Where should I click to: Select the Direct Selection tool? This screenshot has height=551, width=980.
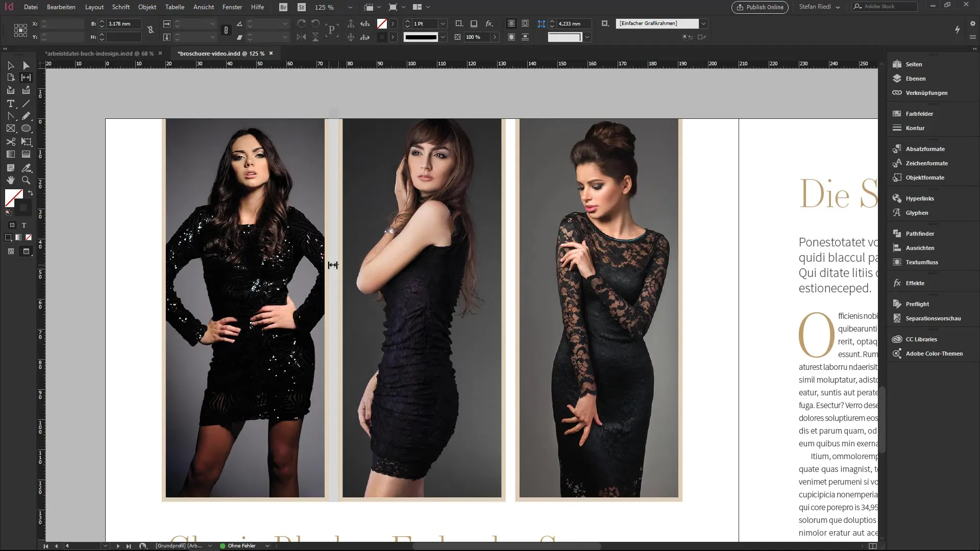(x=26, y=65)
